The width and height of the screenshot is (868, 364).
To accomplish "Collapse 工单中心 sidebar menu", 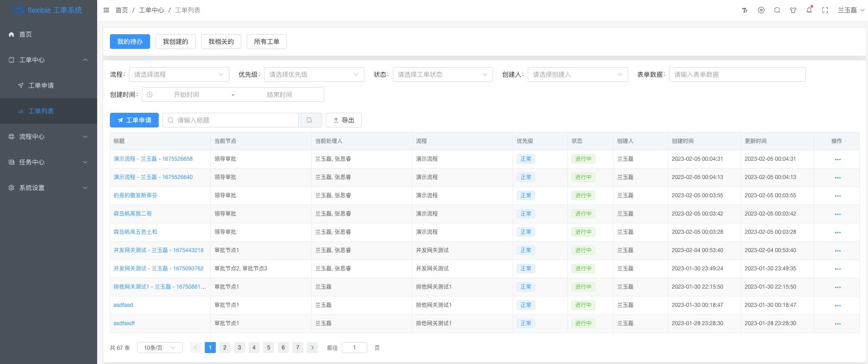I will coord(48,60).
